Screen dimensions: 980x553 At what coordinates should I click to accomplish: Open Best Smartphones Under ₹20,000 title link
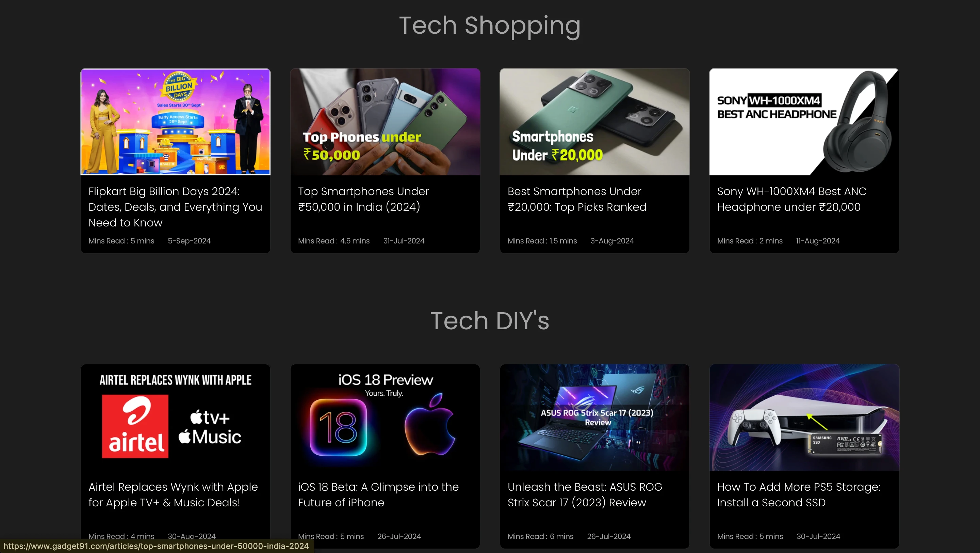pyautogui.click(x=577, y=199)
